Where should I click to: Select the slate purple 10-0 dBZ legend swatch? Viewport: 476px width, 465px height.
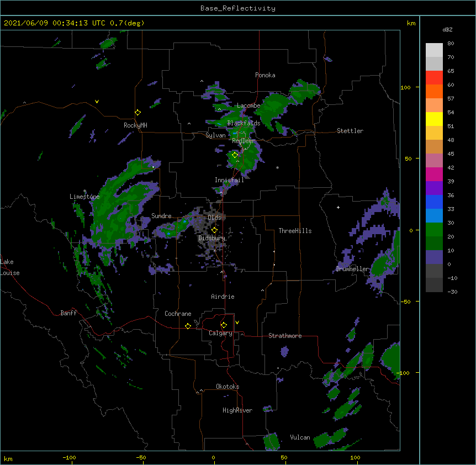(434, 257)
